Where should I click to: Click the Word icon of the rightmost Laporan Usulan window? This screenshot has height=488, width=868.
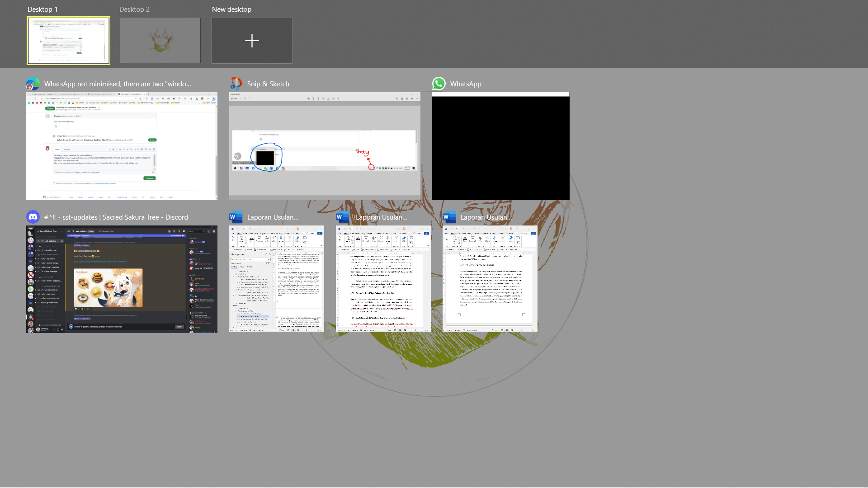coord(449,217)
